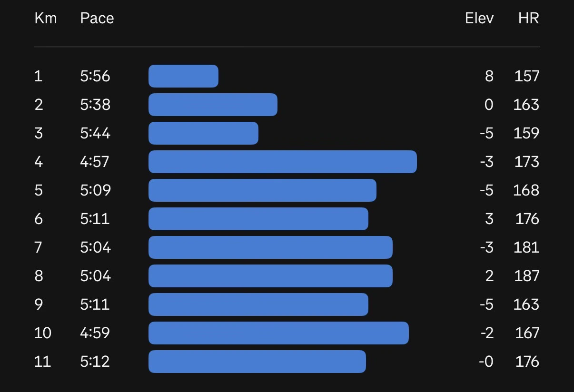Click the blue pace bar for kilometer 2
Viewport: 574px width, 392px height.
[213, 105]
